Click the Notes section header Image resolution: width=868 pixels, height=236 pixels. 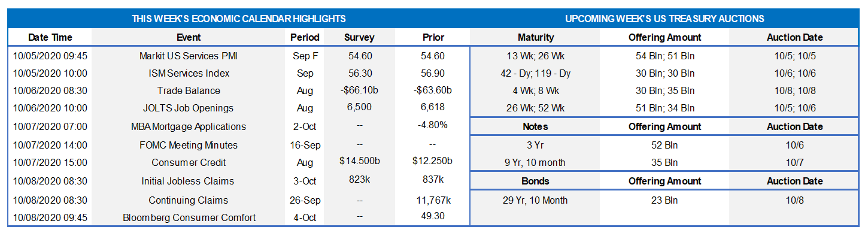click(536, 126)
